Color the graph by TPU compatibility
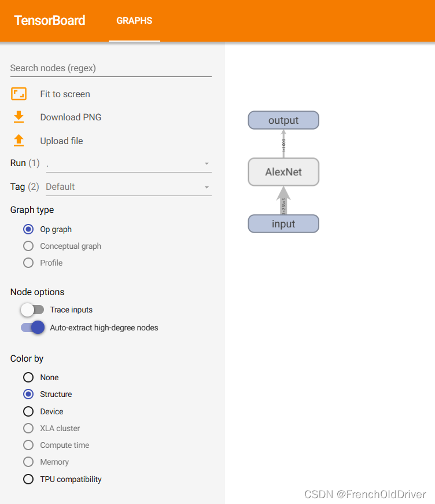 [28, 479]
